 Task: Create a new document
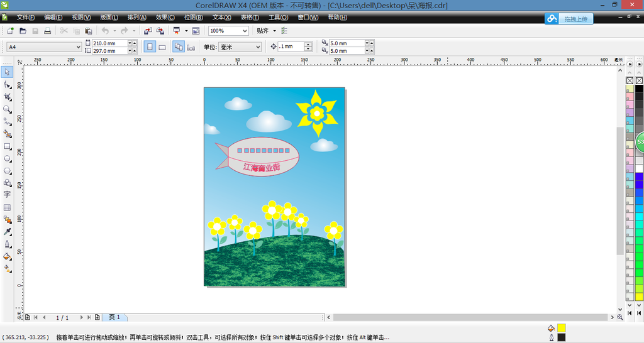tap(10, 31)
